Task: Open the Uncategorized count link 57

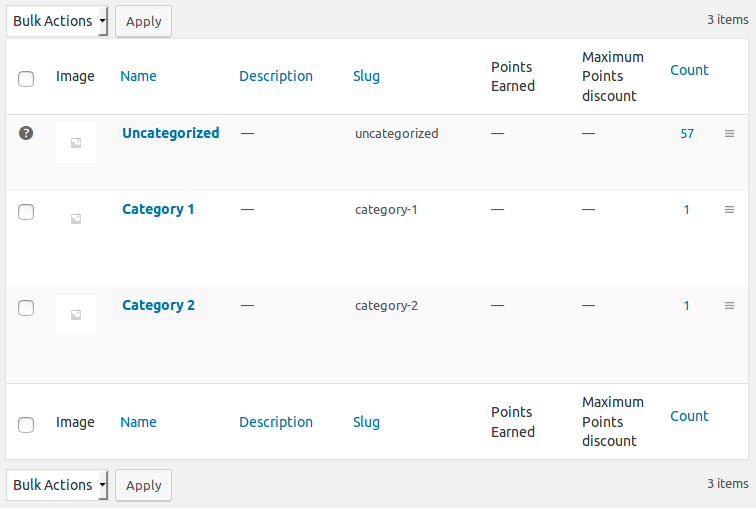Action: [687, 133]
